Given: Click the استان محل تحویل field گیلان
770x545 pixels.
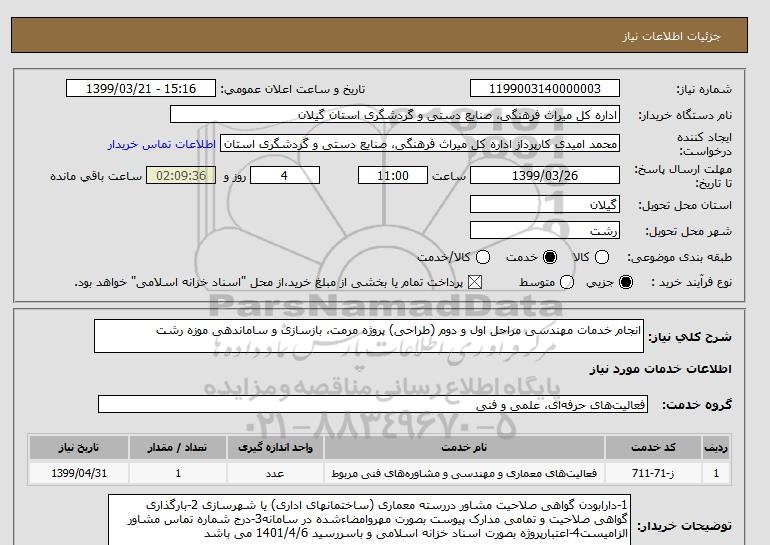Looking at the screenshot, I should pos(545,204).
